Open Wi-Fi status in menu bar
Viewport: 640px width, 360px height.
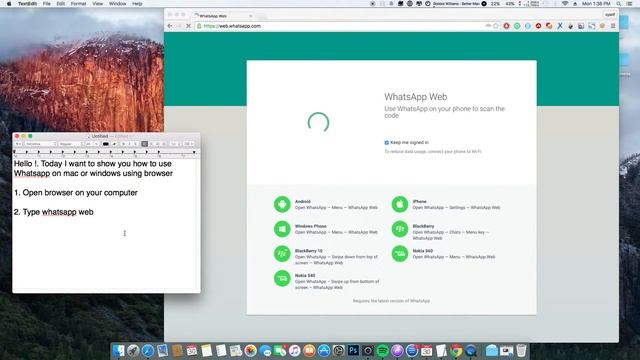tap(565, 4)
